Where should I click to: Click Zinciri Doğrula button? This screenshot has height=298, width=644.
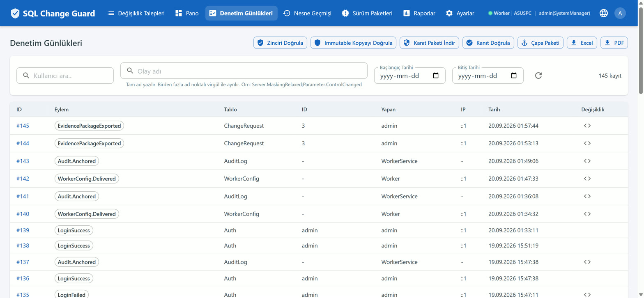coord(280,43)
